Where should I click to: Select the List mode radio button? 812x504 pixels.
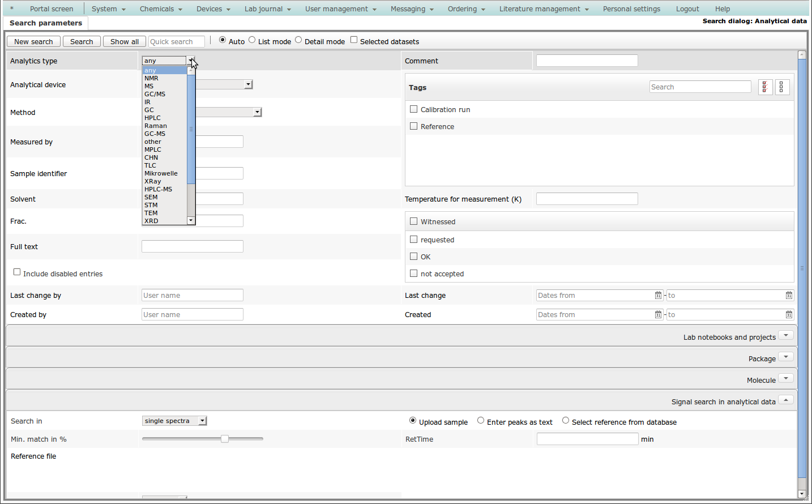pyautogui.click(x=252, y=40)
